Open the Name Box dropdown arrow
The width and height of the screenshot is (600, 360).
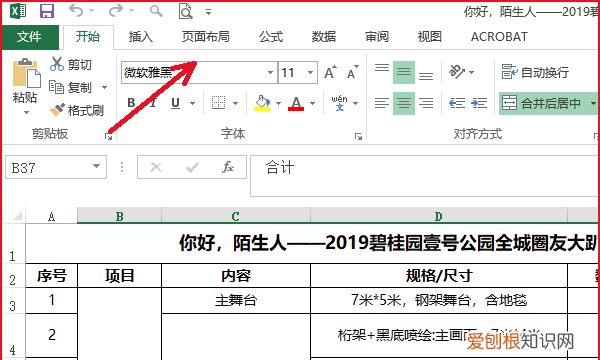[96, 167]
